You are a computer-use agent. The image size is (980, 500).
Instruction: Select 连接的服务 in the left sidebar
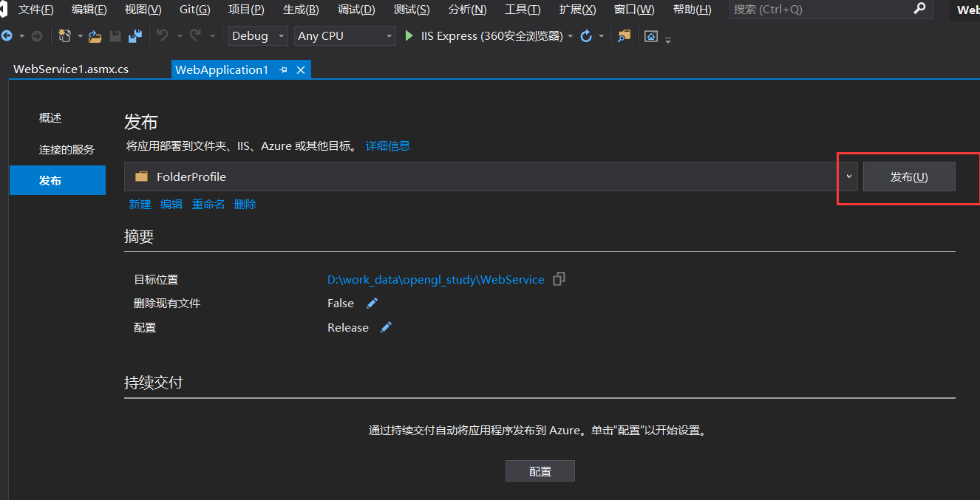pos(67,148)
